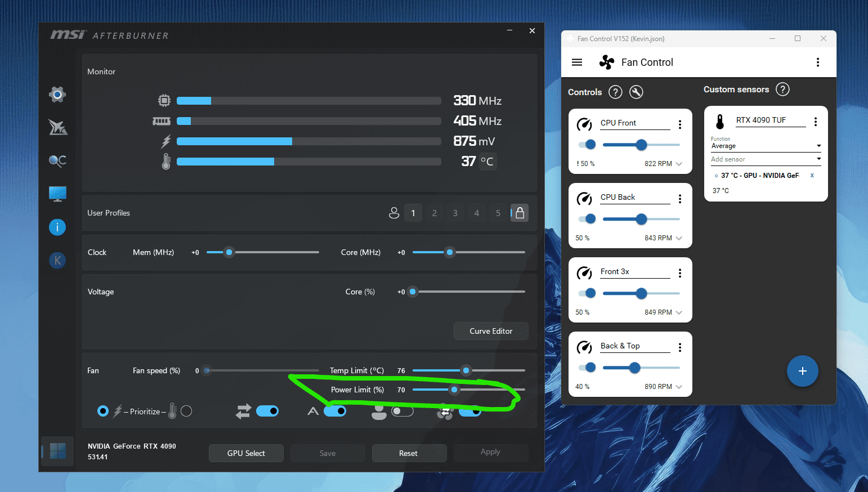Click the voltage lightning bolt monitor icon
Viewport: 868px width, 492px height.
[165, 141]
